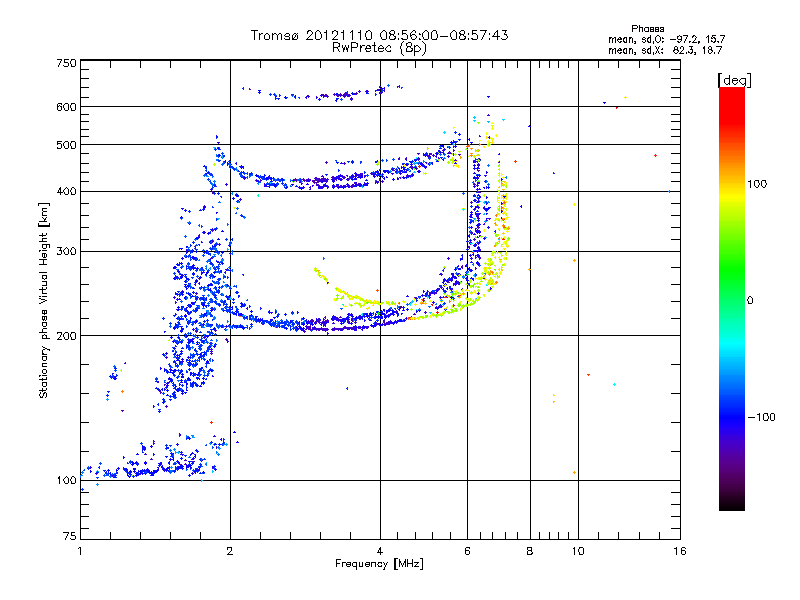Click the '[deg]' colorbar unit label
The image size is (800, 600).
[734, 80]
